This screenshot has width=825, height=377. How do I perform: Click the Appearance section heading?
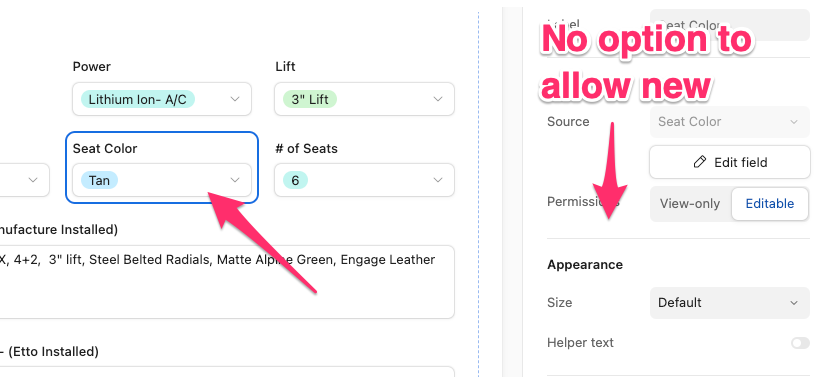tap(585, 264)
